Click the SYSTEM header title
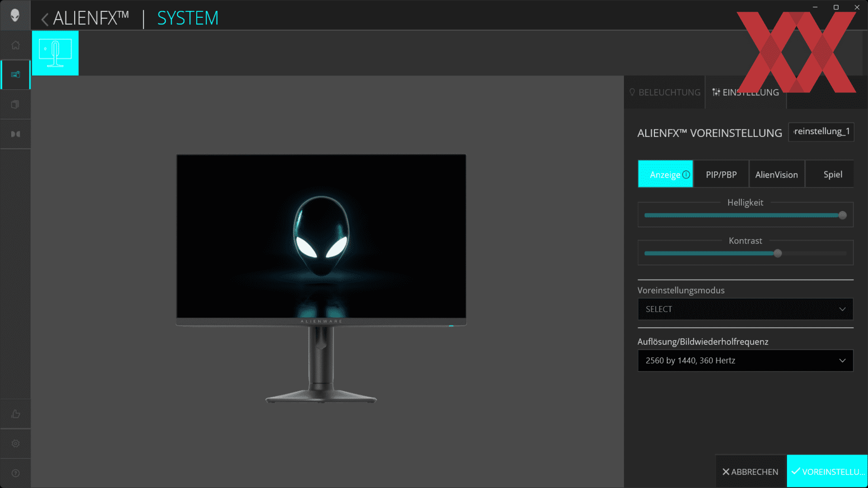The height and width of the screenshot is (488, 868). [x=188, y=18]
